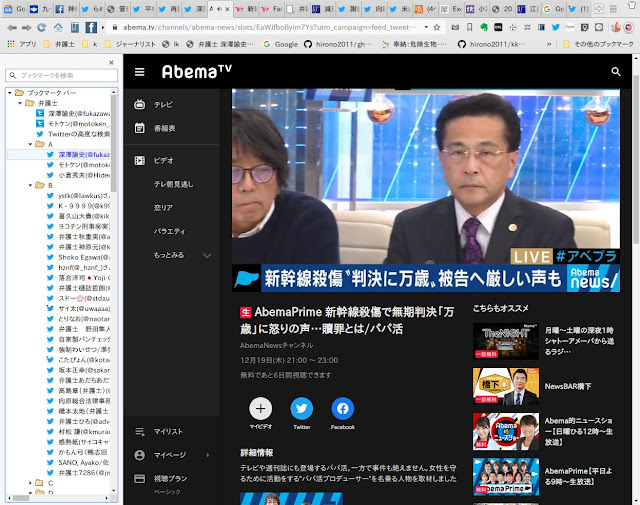Click browser forward arrow

(27, 28)
